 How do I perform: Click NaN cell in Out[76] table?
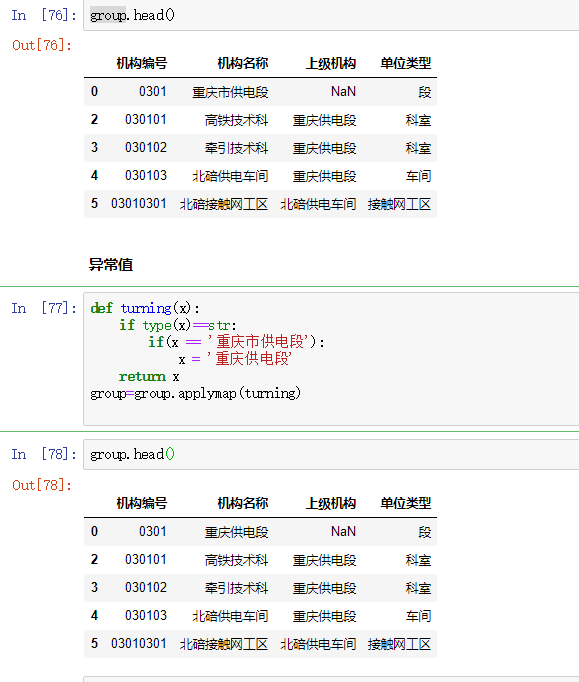(x=343, y=92)
